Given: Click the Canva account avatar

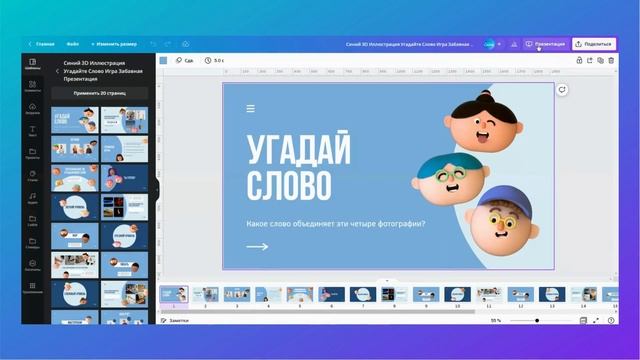Looking at the screenshot, I should click(489, 44).
